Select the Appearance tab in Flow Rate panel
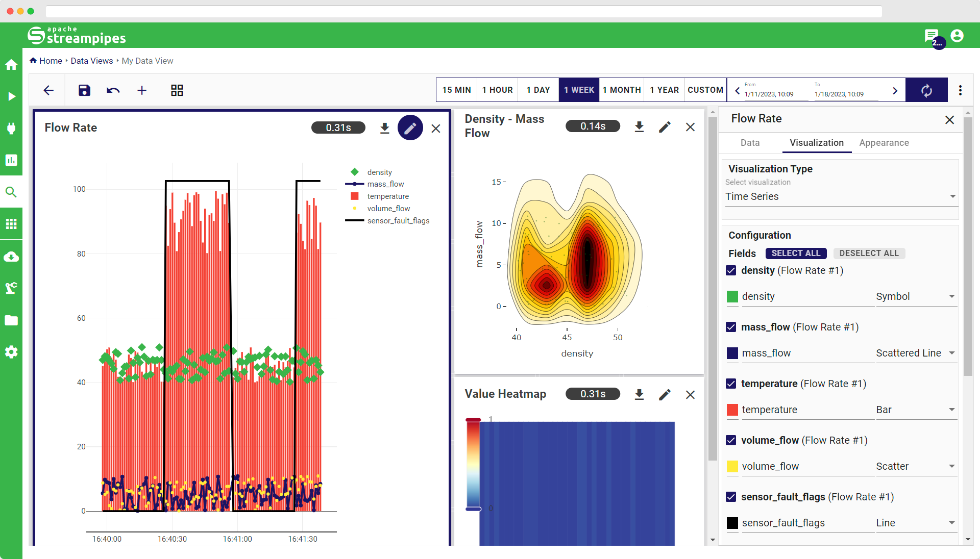 pyautogui.click(x=884, y=142)
